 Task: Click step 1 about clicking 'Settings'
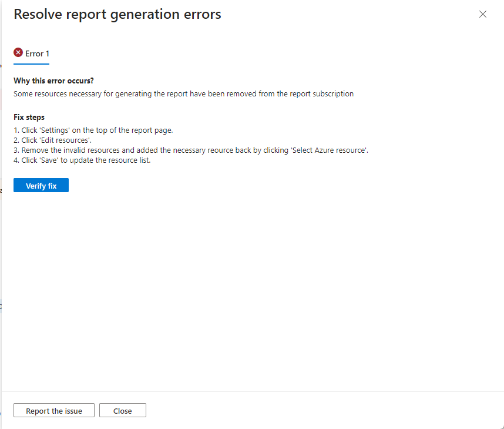pyautogui.click(x=93, y=130)
